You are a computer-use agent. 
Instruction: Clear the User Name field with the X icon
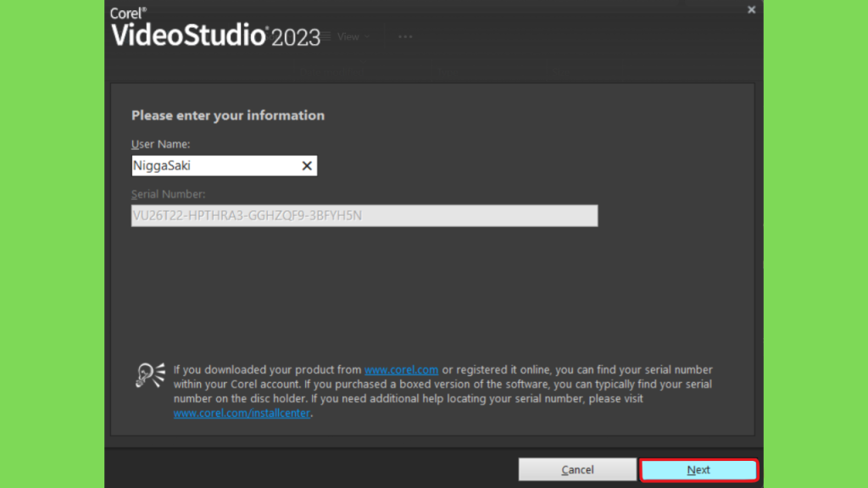point(307,165)
